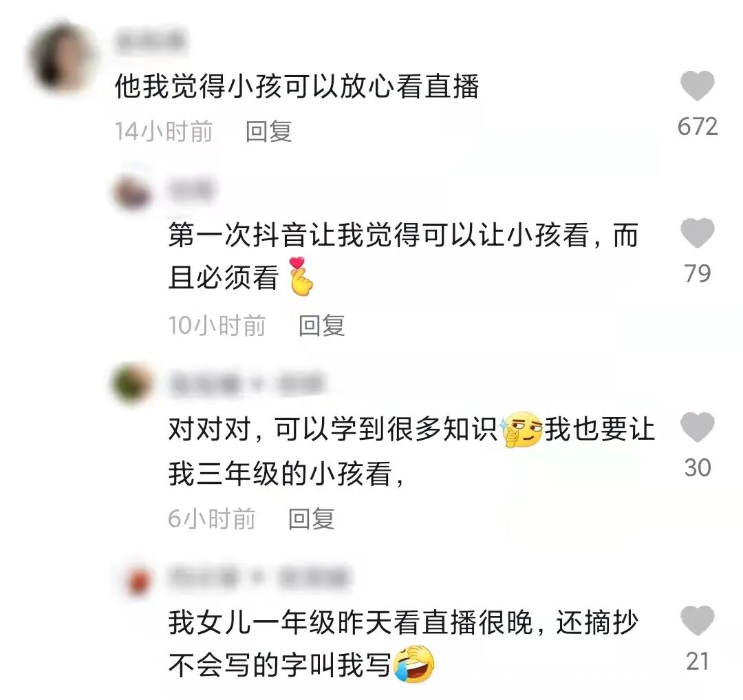Open avatar of the 第一次抖音 commenter

point(133,193)
